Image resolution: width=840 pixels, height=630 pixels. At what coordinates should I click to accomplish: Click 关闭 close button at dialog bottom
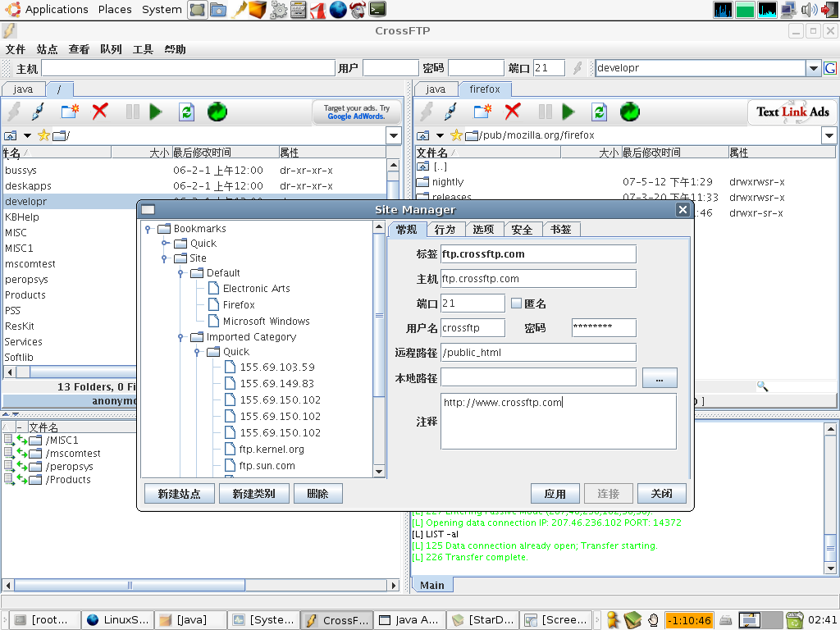pyautogui.click(x=662, y=493)
